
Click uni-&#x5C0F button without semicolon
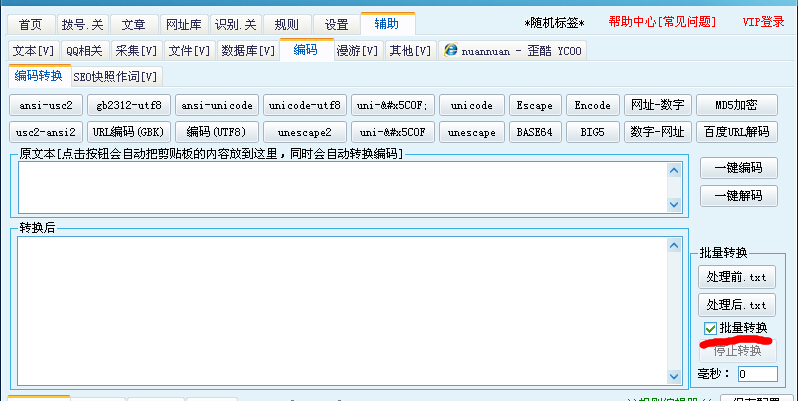coord(393,132)
